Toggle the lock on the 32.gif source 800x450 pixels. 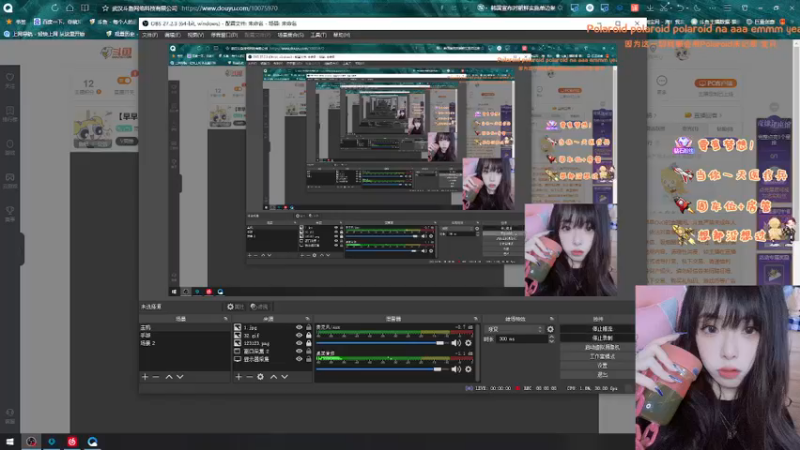pyautogui.click(x=308, y=335)
